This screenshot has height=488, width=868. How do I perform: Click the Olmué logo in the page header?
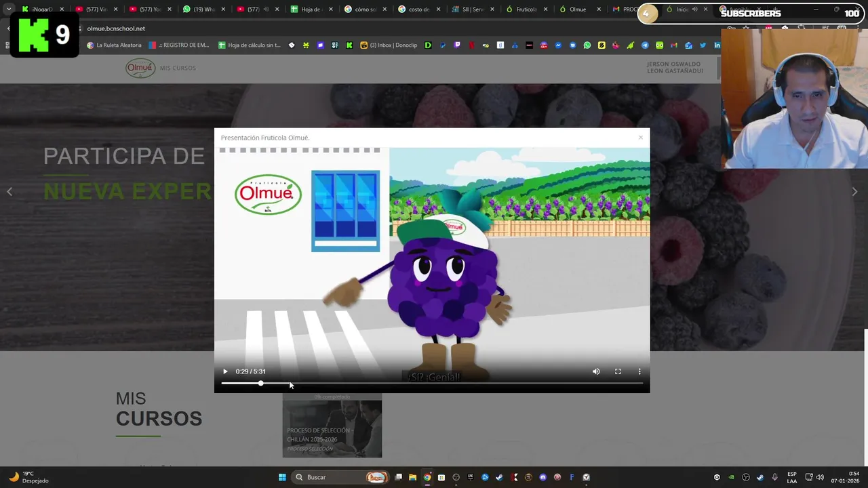point(140,68)
